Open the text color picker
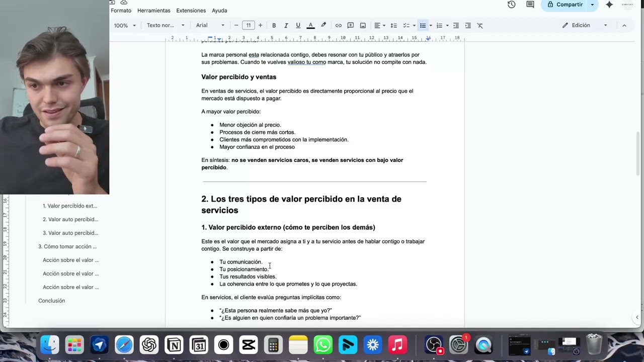Screen dimensions: 644x362 310,26
